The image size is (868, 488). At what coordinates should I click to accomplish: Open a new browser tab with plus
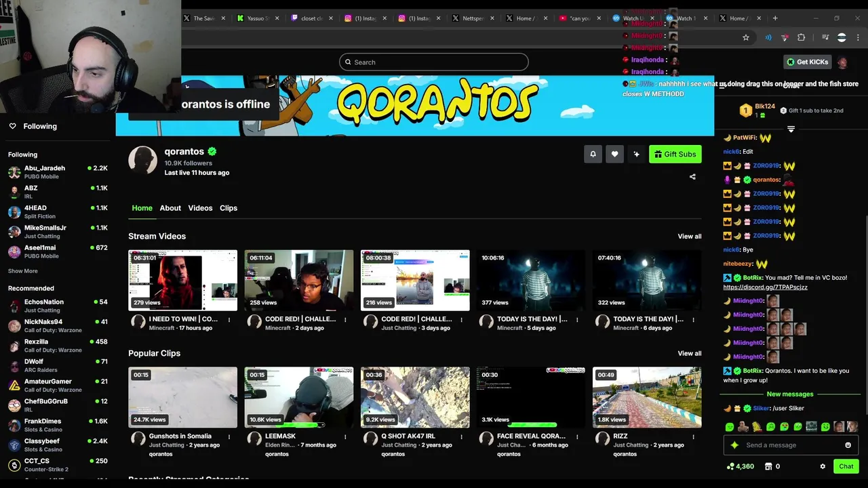[775, 18]
